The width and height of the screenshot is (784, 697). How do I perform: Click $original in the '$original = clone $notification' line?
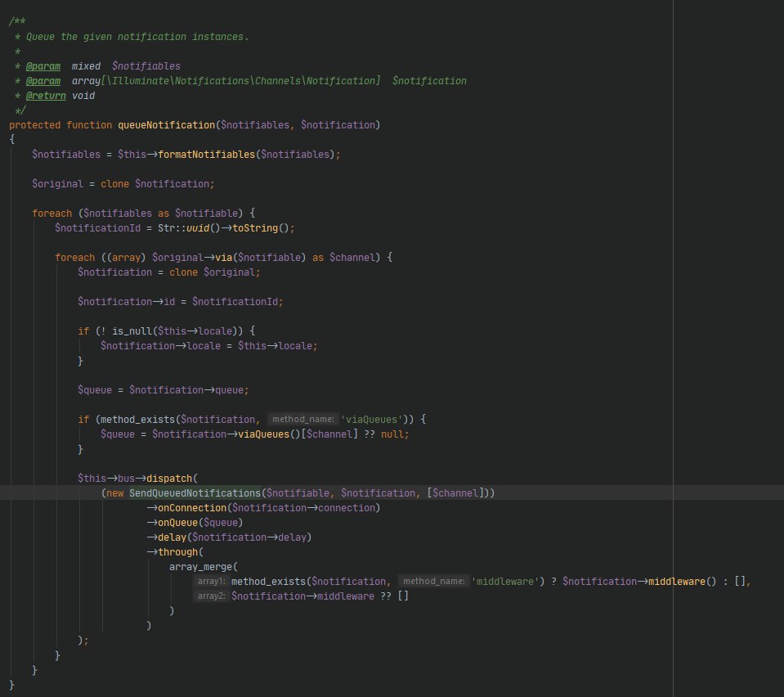(57, 184)
